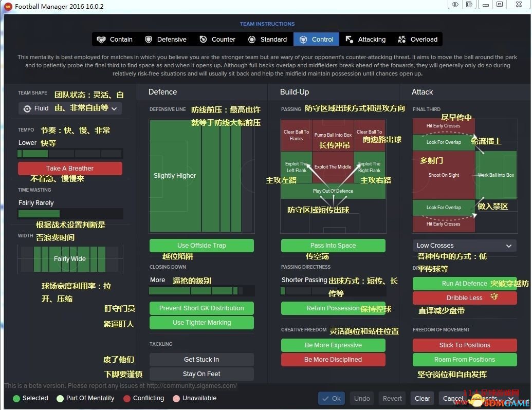This screenshot has width=532, height=410.
Task: Click the Revert button
Action: 392,399
